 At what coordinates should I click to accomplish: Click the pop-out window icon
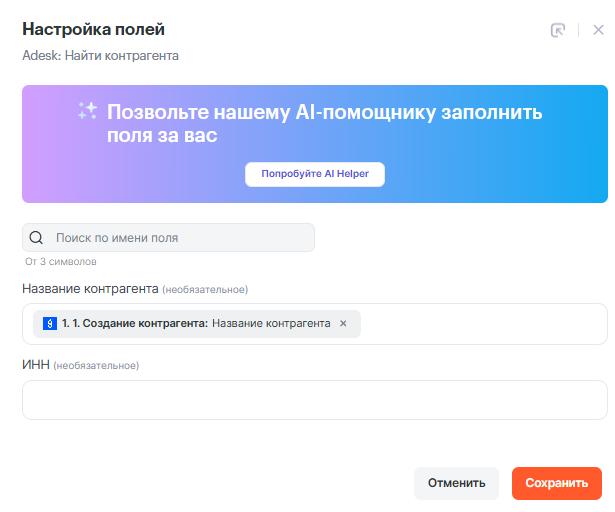(x=558, y=30)
